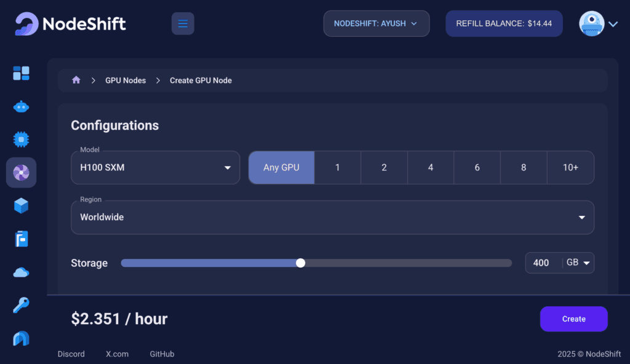Select GPU count 4
630x364 pixels.
tap(431, 167)
